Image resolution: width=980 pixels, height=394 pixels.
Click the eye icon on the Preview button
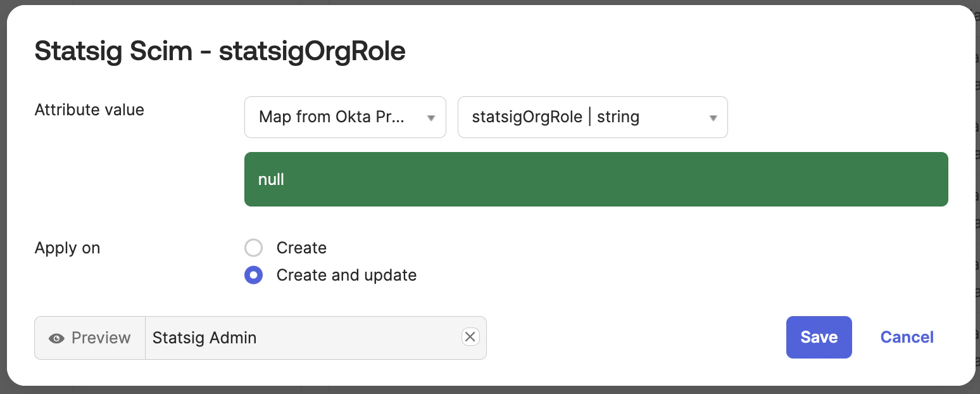(57, 338)
